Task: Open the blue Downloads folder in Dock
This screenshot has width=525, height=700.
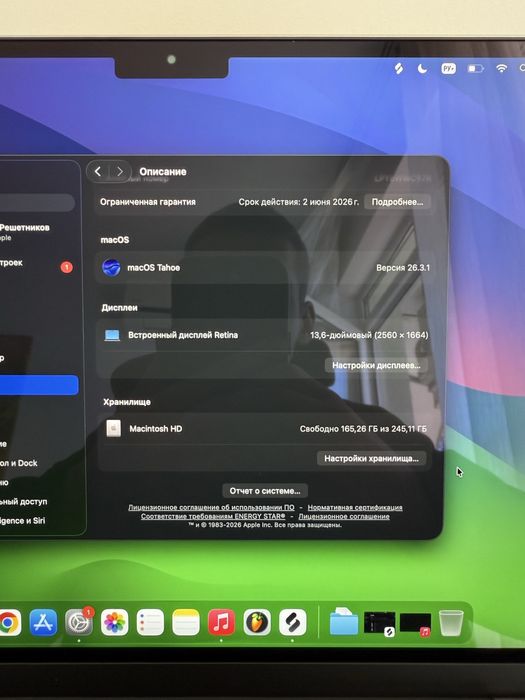Action: click(344, 621)
